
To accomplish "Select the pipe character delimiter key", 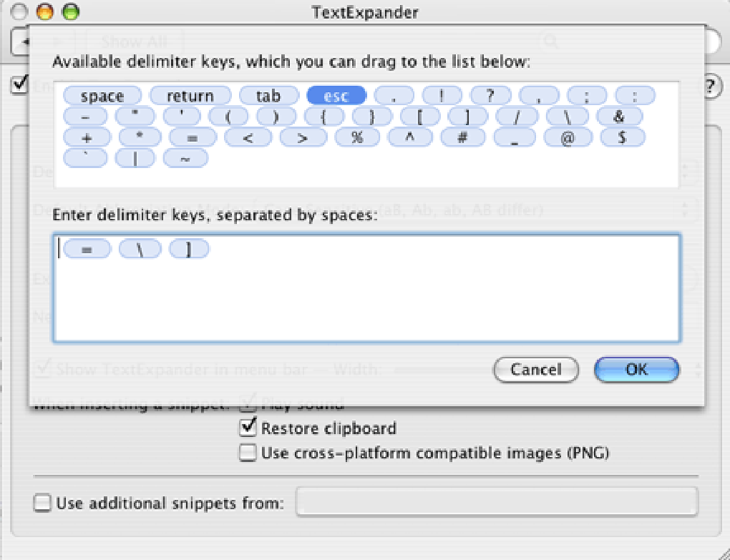I will 135,159.
